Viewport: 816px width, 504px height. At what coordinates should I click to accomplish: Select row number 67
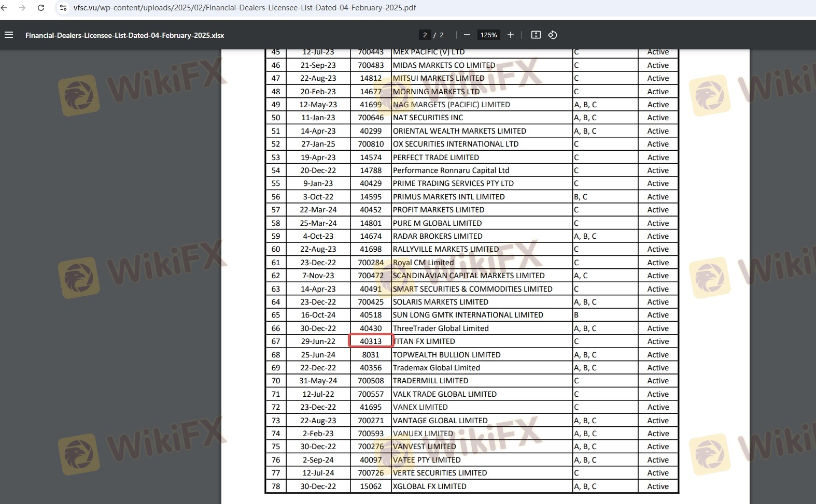276,341
